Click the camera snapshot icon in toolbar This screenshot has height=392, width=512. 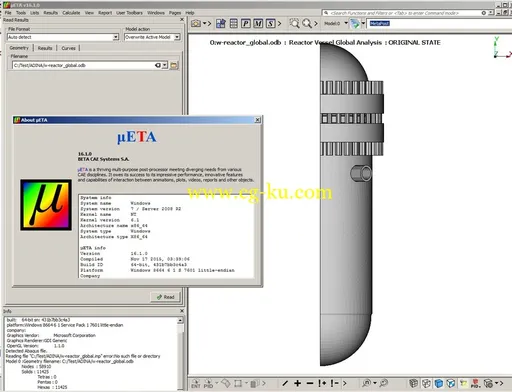click(x=196, y=23)
